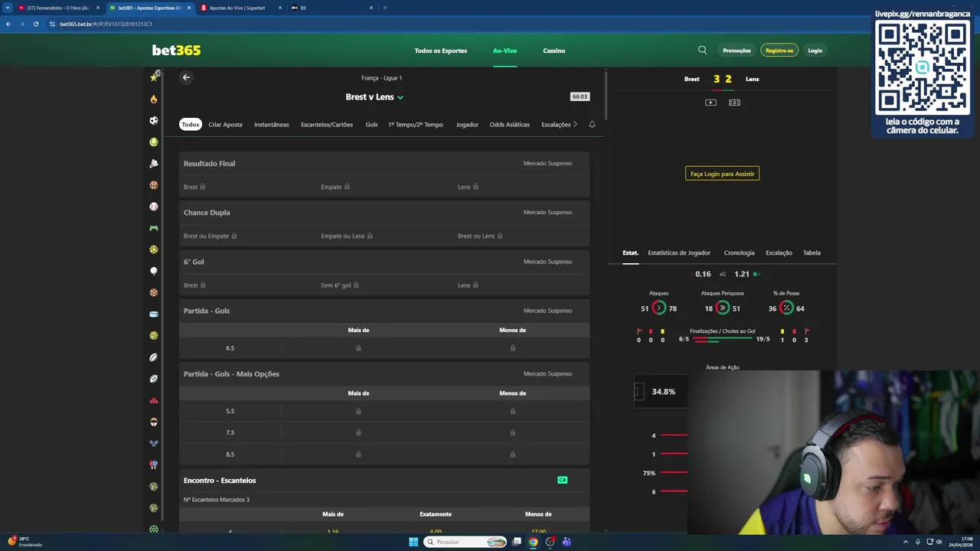Open the search magnifier in bet365 header
The image size is (980, 551).
tap(702, 51)
